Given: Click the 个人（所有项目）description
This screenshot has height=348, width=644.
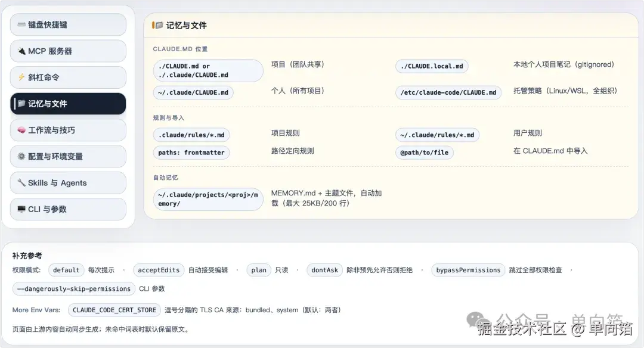Looking at the screenshot, I should coord(298,91).
